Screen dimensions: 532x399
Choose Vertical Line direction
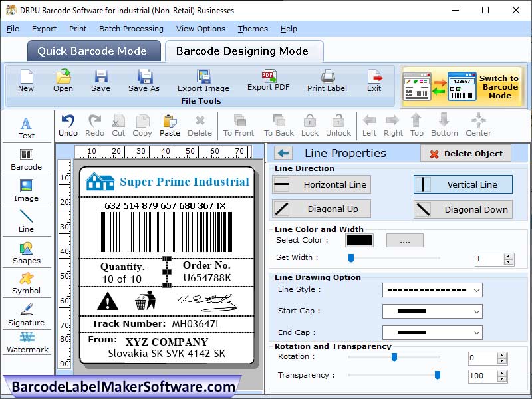(463, 184)
